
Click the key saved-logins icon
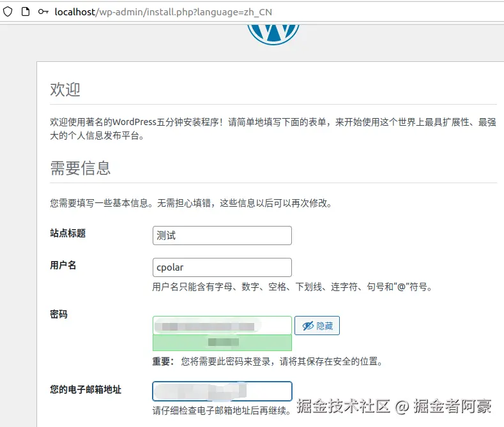(43, 12)
